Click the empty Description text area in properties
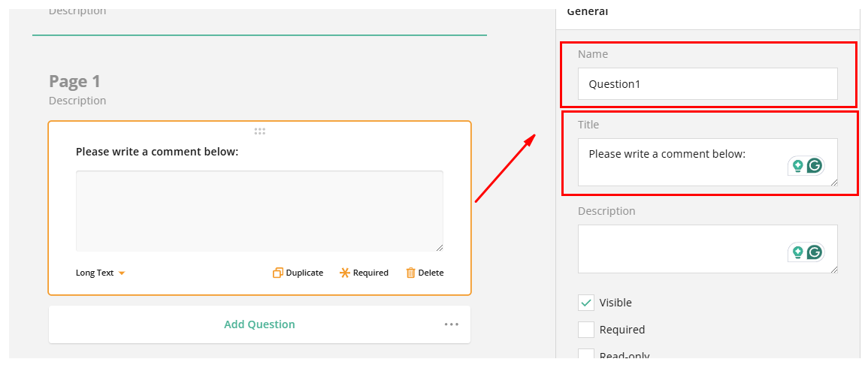This screenshot has width=868, height=365. pos(707,249)
